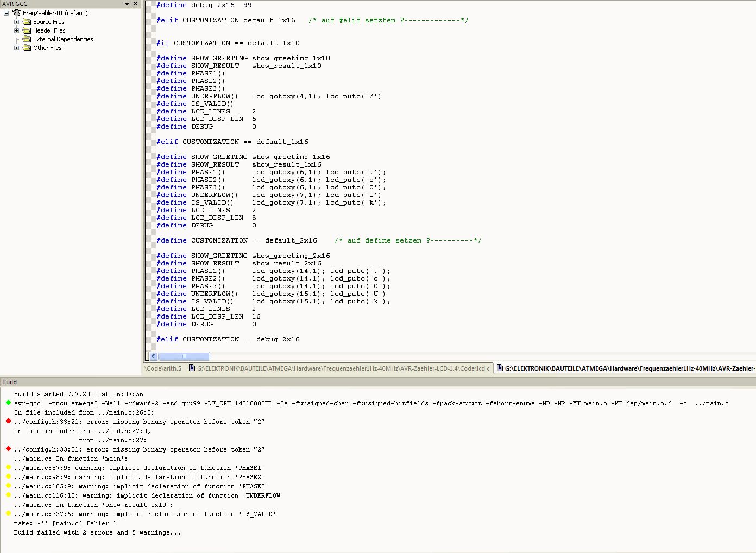Open the AVR GCC panel dropdown arrow

click(x=127, y=4)
